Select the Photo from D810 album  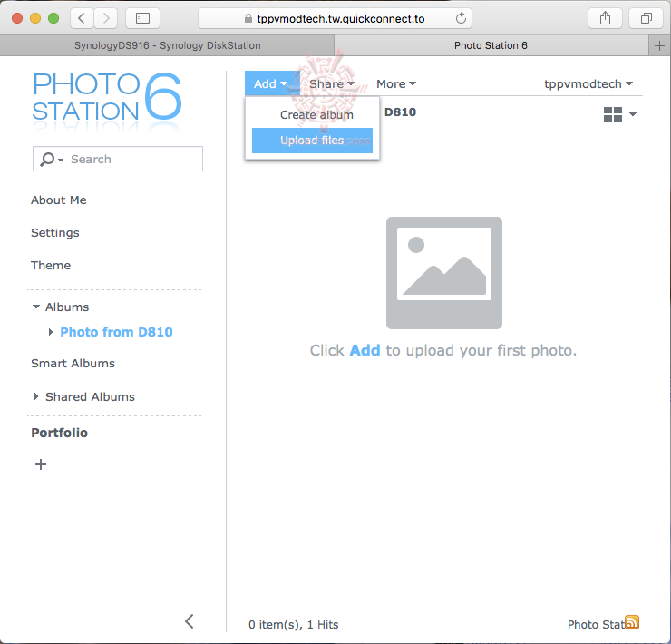pos(116,332)
